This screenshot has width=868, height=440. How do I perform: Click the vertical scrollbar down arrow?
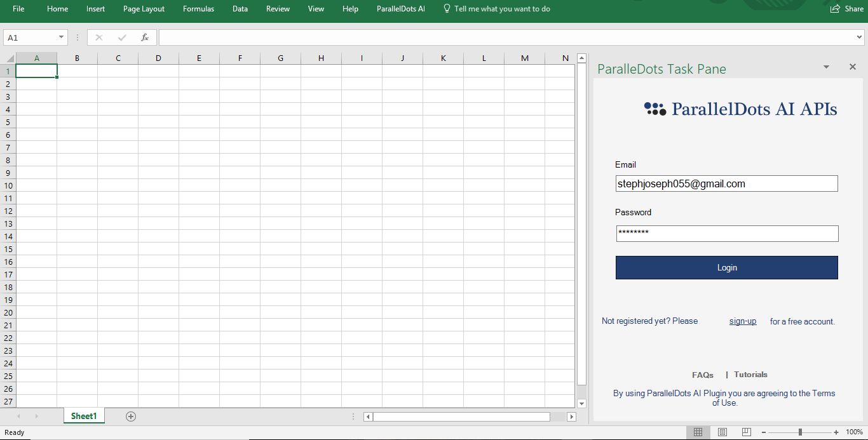pos(581,403)
